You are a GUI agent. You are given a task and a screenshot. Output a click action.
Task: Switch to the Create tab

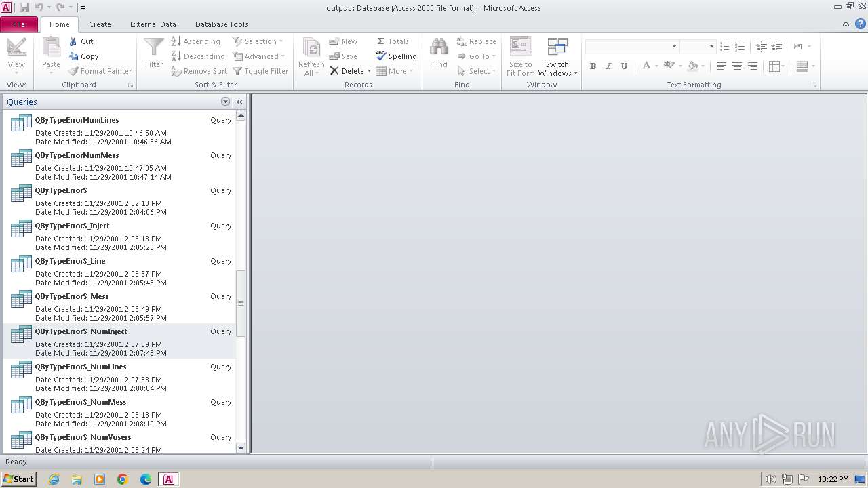click(100, 24)
